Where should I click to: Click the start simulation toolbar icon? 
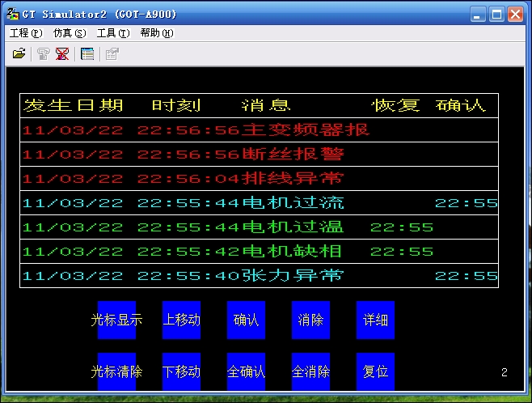(44, 54)
